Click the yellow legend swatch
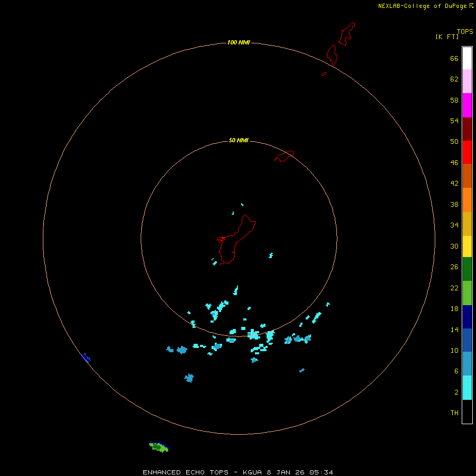The height and width of the screenshot is (476, 476). click(x=467, y=246)
